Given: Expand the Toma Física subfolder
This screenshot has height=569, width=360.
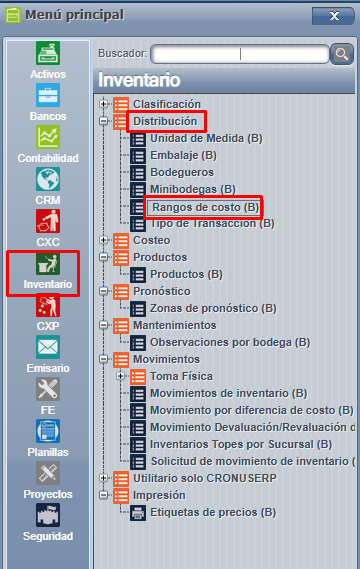Looking at the screenshot, I should point(121,376).
